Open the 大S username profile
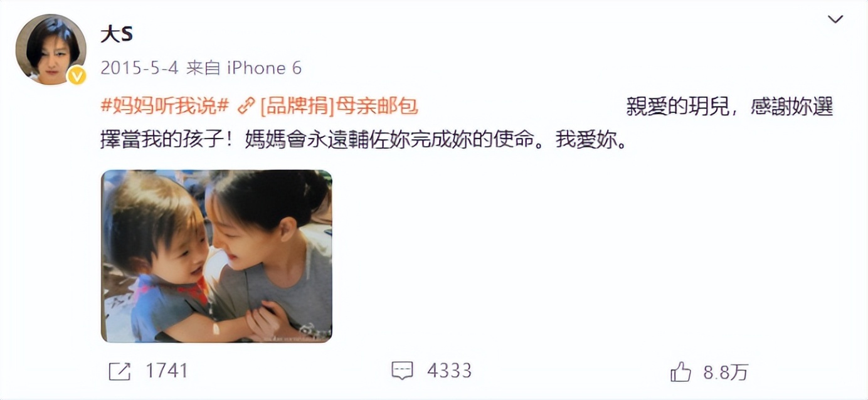 click(117, 34)
